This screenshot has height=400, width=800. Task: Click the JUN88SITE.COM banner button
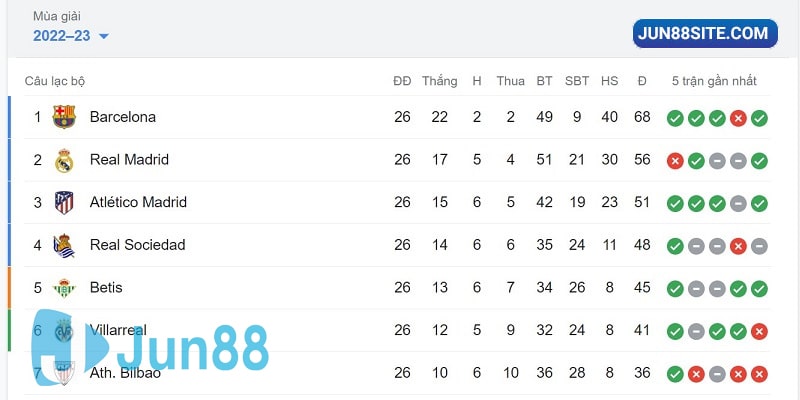pyautogui.click(x=705, y=33)
